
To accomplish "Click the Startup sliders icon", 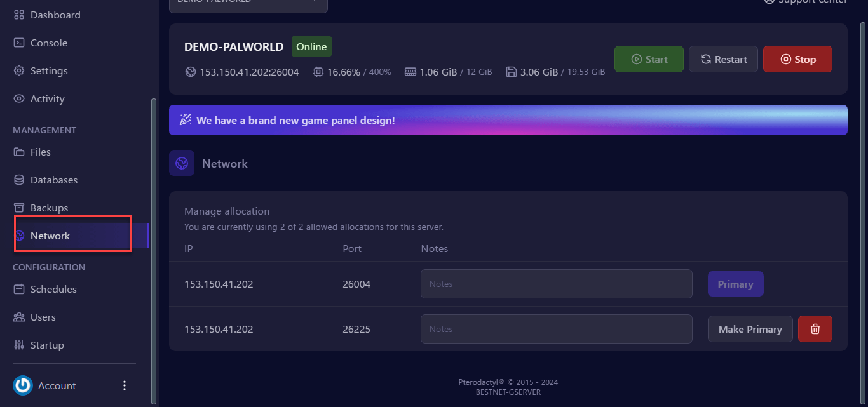I will coord(19,345).
